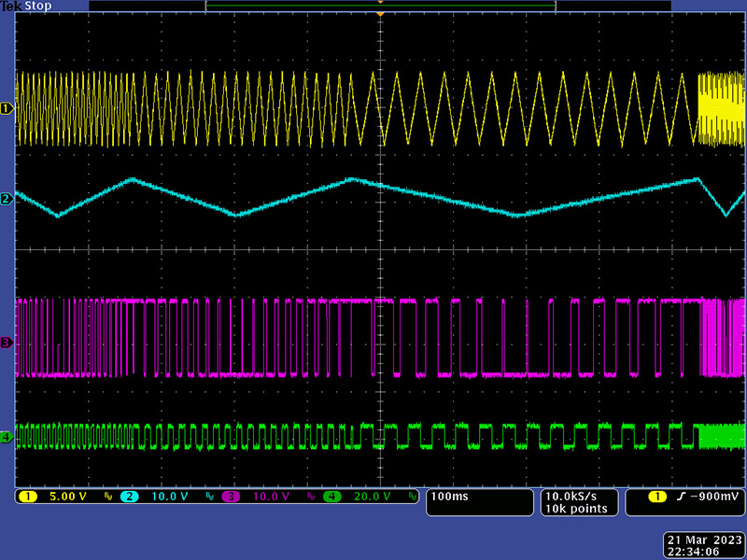Click the magenta channel 3 ground marker
This screenshot has width=747, height=560.
[7, 343]
